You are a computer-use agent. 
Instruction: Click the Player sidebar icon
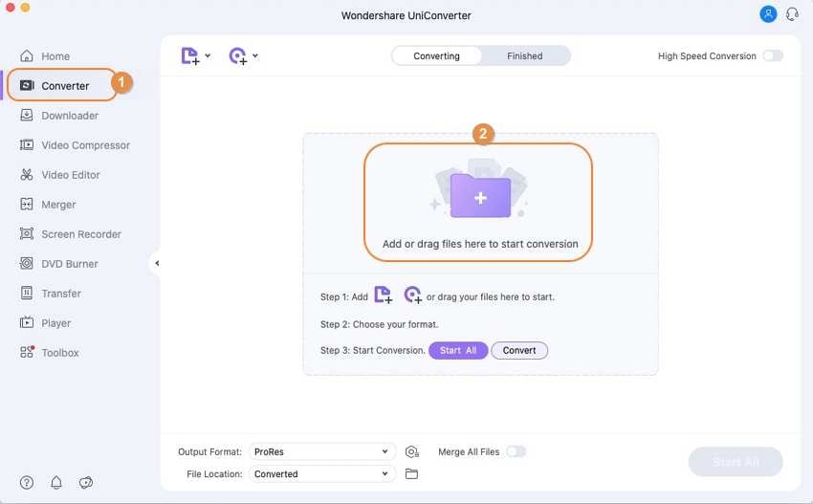click(x=27, y=322)
